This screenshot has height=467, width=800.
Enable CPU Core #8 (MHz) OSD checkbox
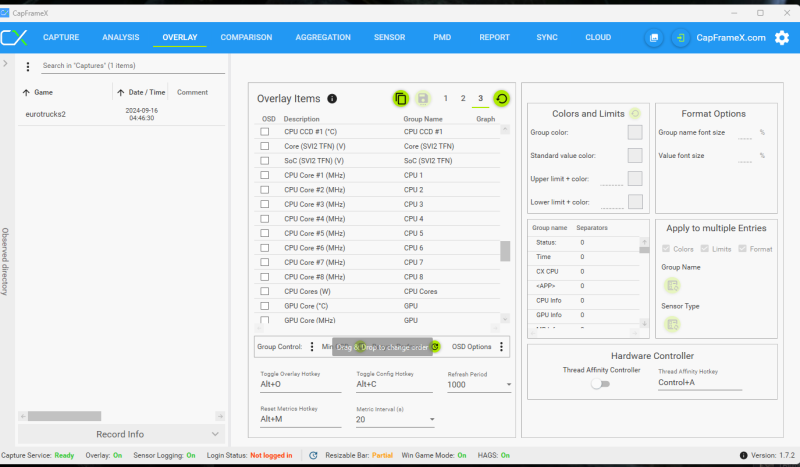pyautogui.click(x=264, y=277)
